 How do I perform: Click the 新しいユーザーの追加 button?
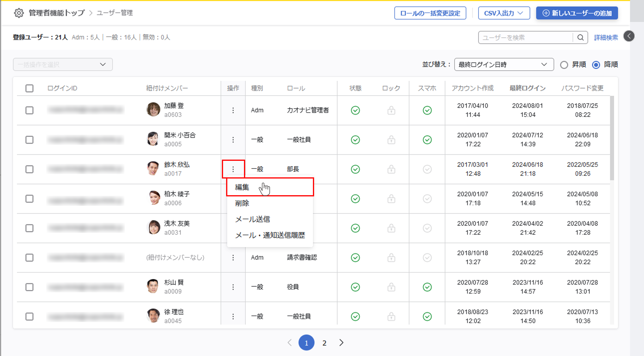577,13
